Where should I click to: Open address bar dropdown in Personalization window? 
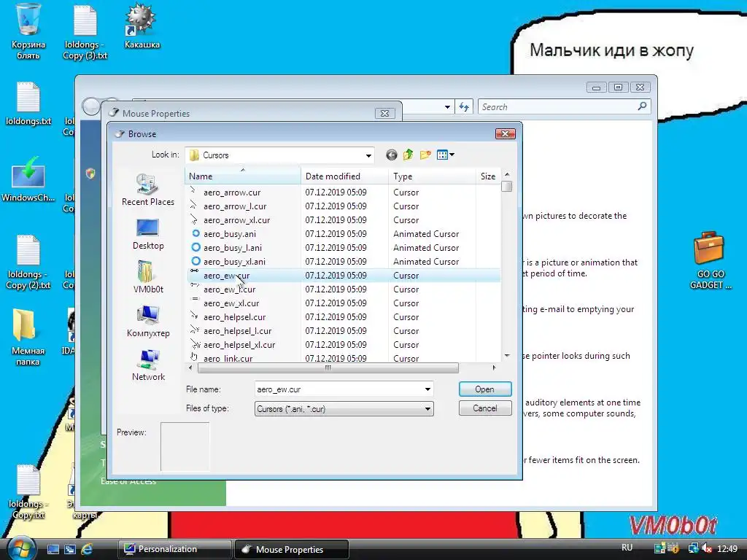click(447, 106)
